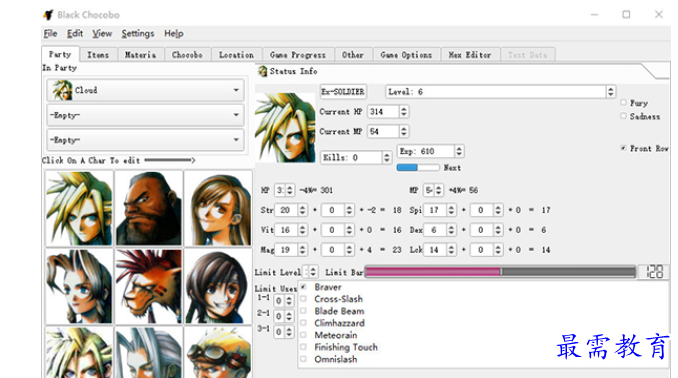Select Sephiroth's portrait in character grid
Image resolution: width=678 pixels, height=378 pixels.
149,352
